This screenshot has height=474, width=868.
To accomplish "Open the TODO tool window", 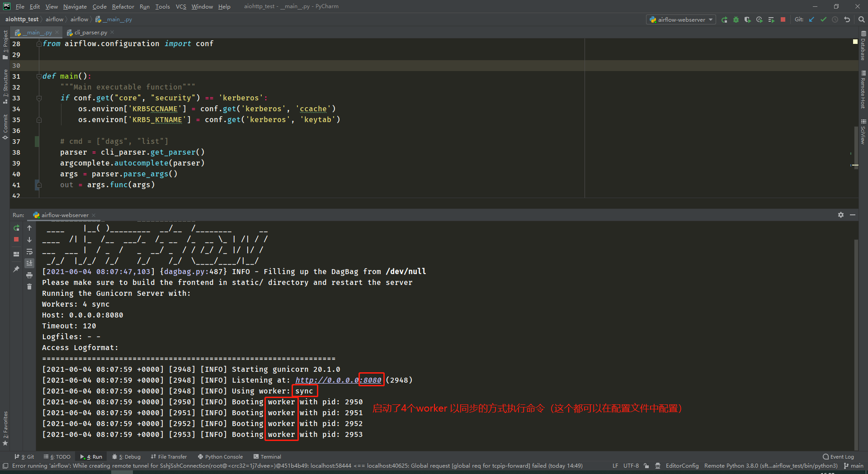I will click(57, 457).
